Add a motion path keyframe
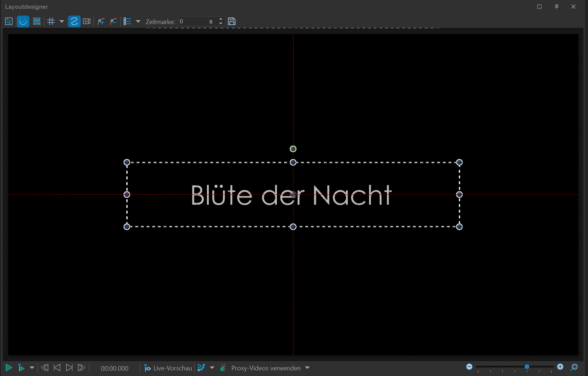The image size is (588, 376). click(101, 22)
